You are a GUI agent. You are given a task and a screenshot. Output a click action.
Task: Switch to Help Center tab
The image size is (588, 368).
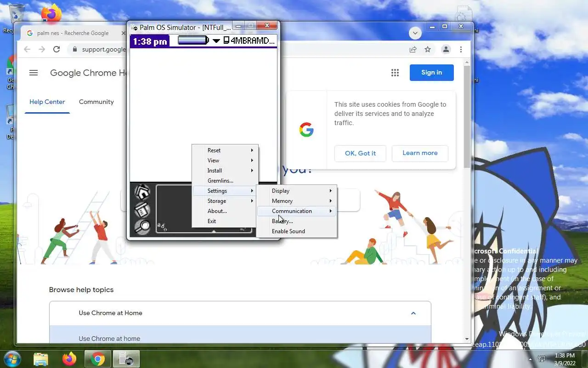pyautogui.click(x=47, y=102)
